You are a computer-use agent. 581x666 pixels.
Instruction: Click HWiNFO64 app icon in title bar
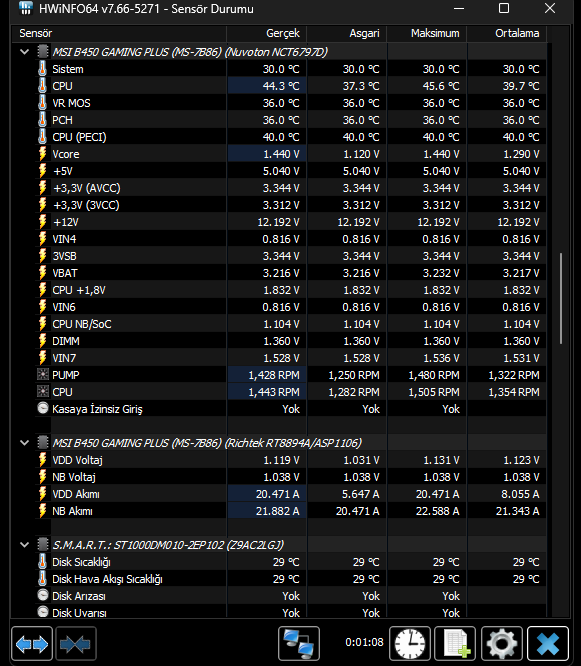pyautogui.click(x=26, y=8)
